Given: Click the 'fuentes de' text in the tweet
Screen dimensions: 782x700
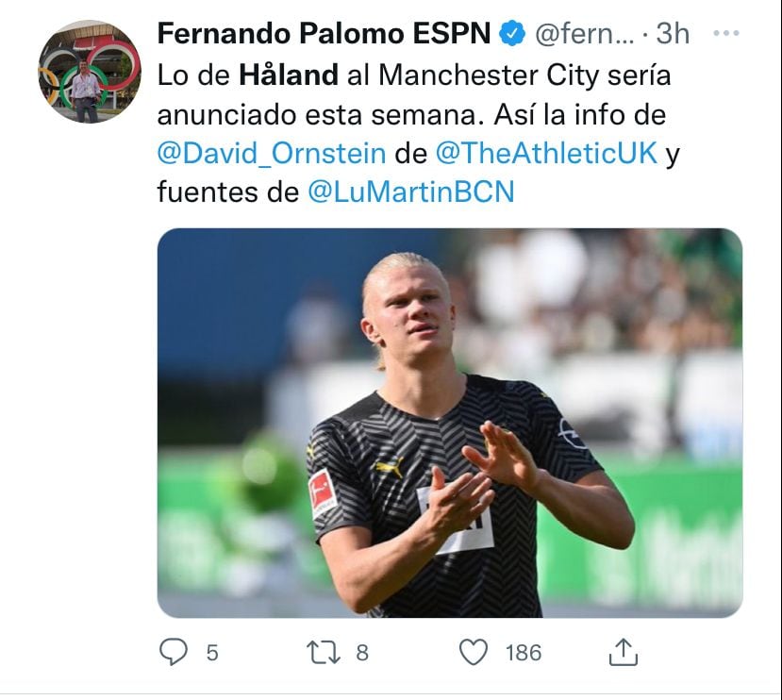Looking at the screenshot, I should click(226, 192).
